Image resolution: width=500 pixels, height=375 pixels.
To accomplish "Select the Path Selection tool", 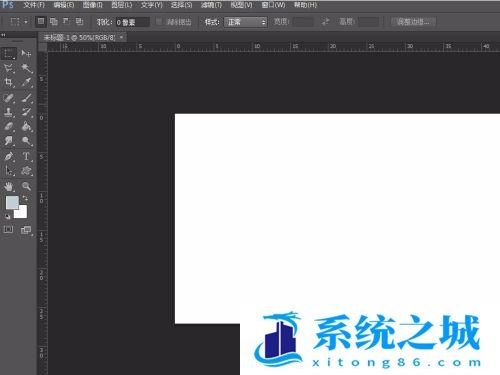I will [x=9, y=171].
